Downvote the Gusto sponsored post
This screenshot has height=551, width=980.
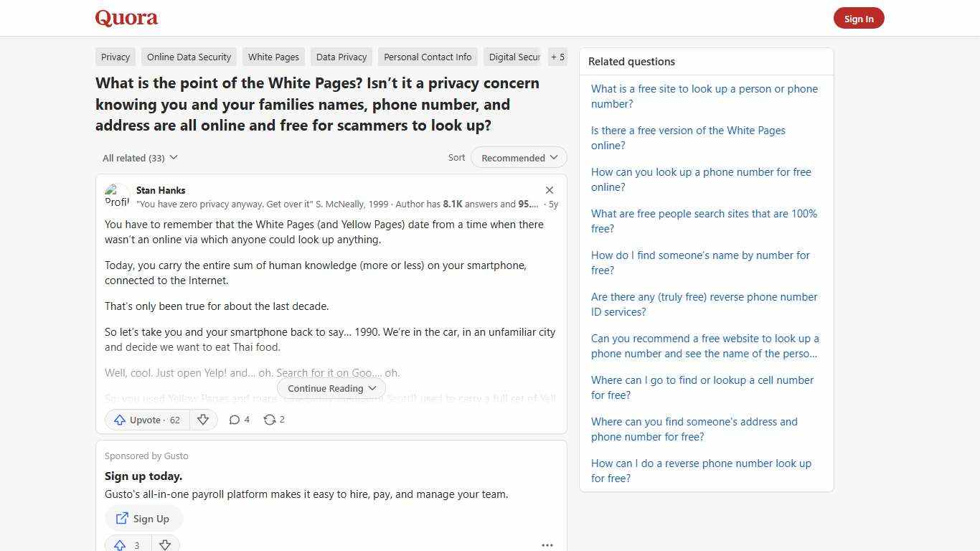click(165, 545)
